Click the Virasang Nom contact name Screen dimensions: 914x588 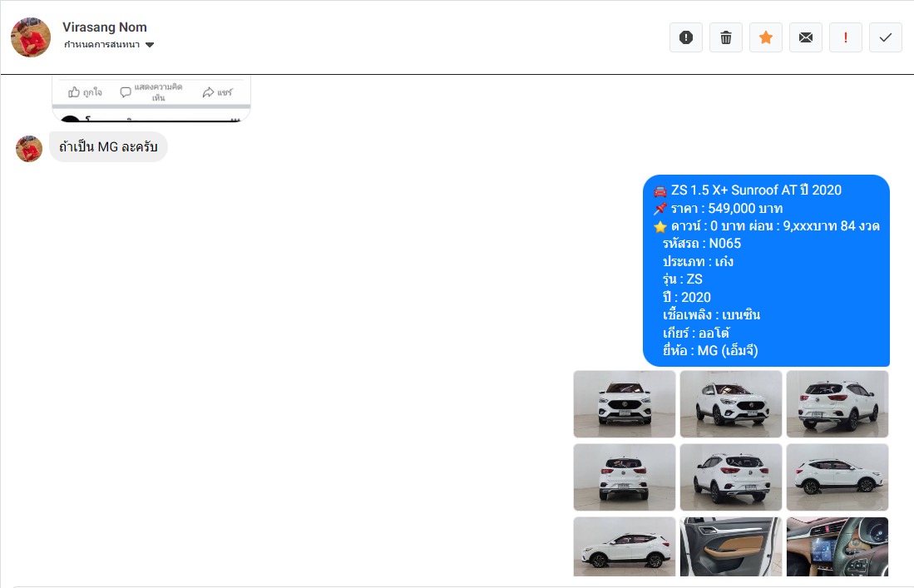(x=104, y=27)
